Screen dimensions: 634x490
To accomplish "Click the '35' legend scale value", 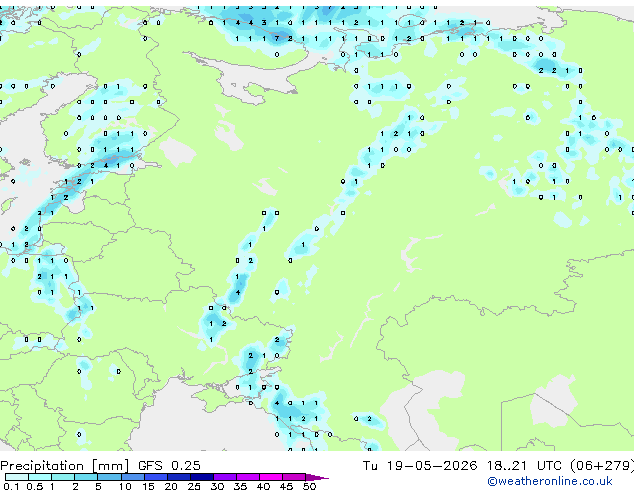I will [x=240, y=486].
